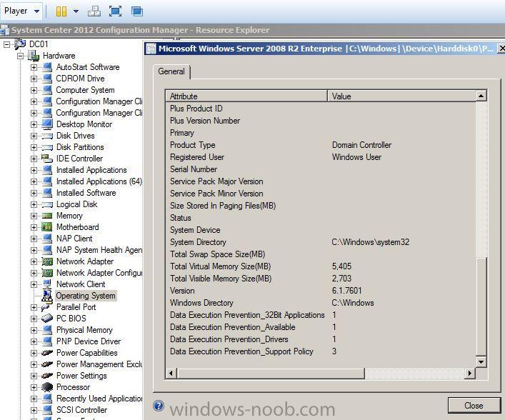Select the Physical Memory tree item

(x=84, y=330)
